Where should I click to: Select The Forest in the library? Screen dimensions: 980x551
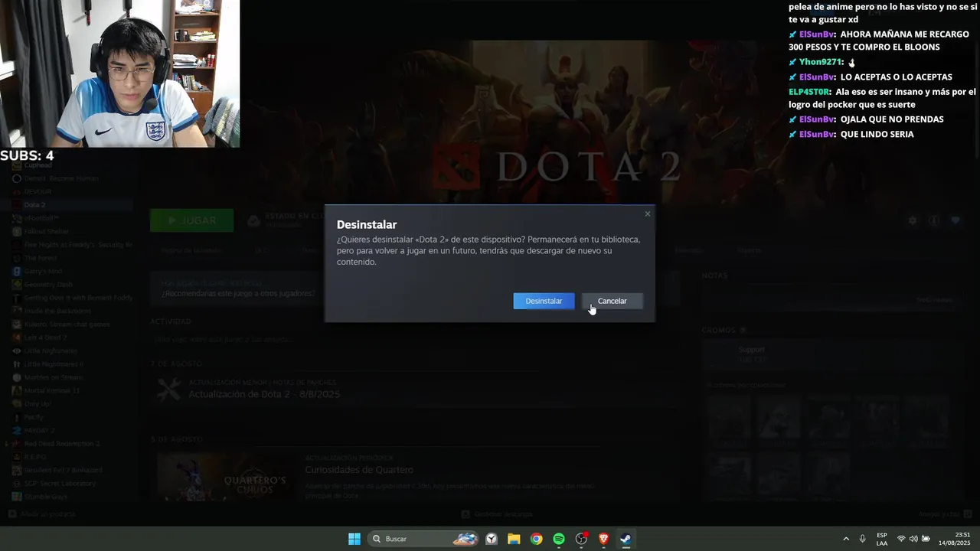(x=41, y=258)
